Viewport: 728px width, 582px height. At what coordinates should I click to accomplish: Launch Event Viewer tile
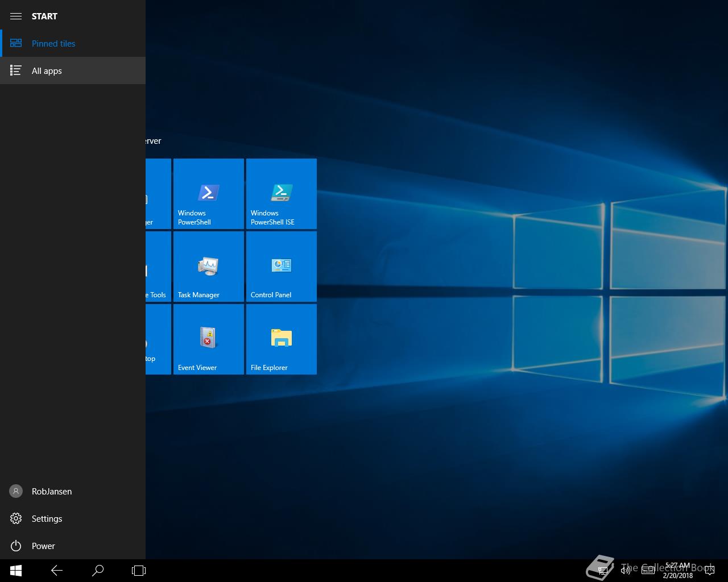(x=209, y=339)
